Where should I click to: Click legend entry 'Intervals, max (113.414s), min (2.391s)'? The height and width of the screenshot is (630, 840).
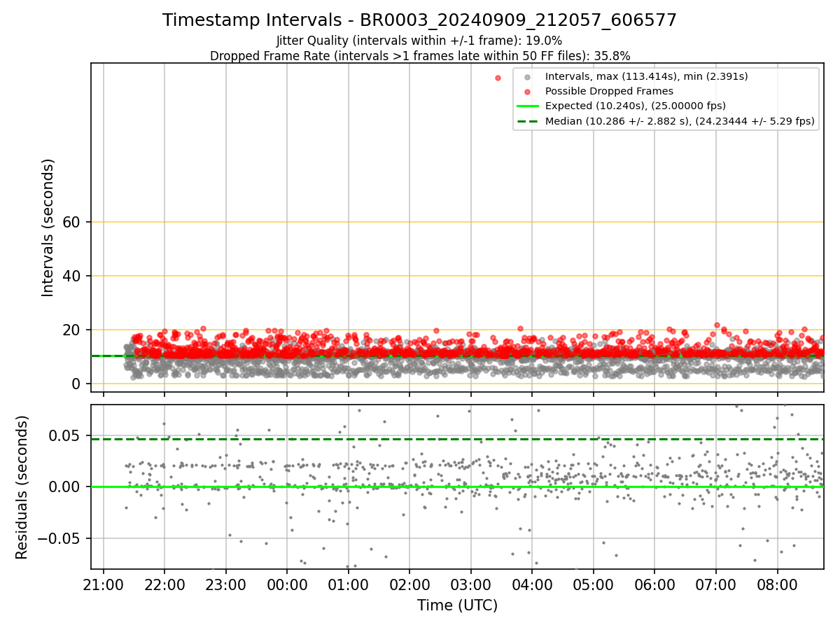[x=646, y=76]
